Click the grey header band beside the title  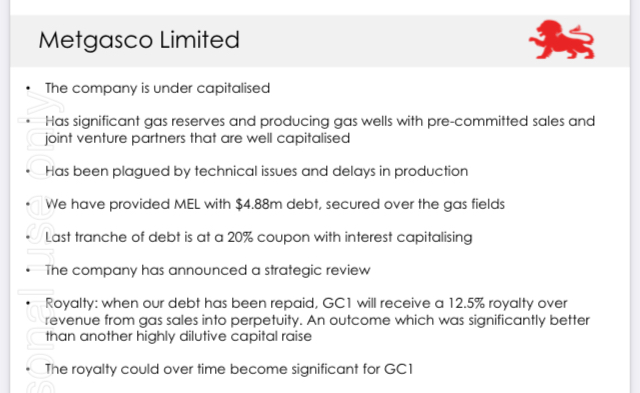pos(384,41)
